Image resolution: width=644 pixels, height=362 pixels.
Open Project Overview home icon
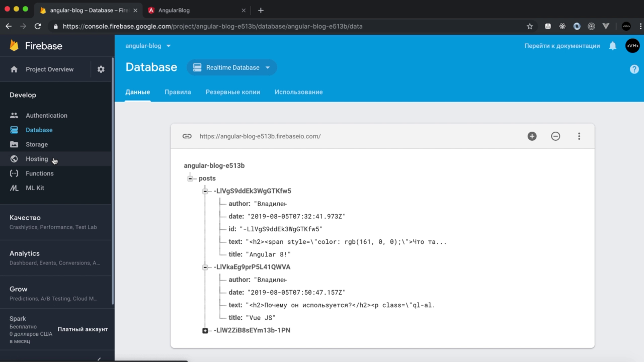pyautogui.click(x=14, y=69)
